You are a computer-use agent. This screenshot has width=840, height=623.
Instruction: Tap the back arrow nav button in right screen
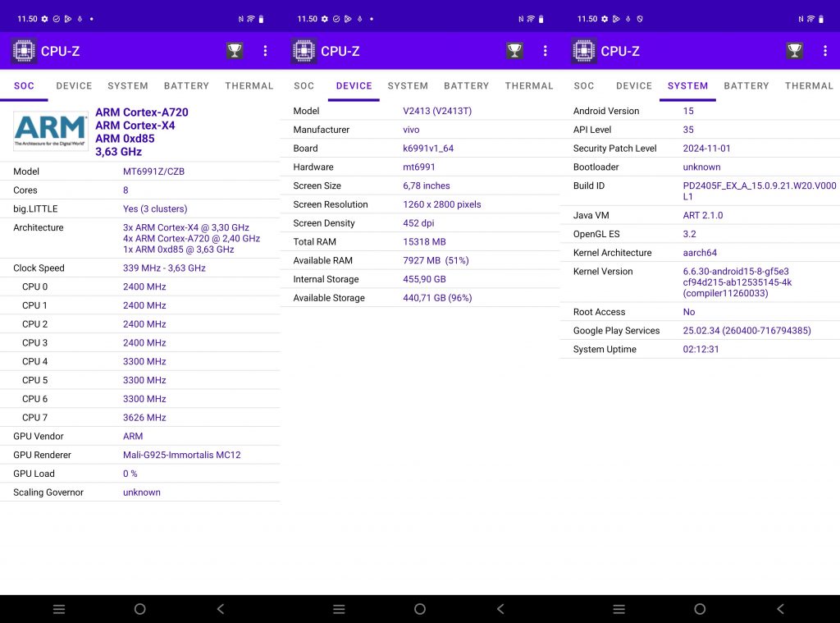click(781, 609)
